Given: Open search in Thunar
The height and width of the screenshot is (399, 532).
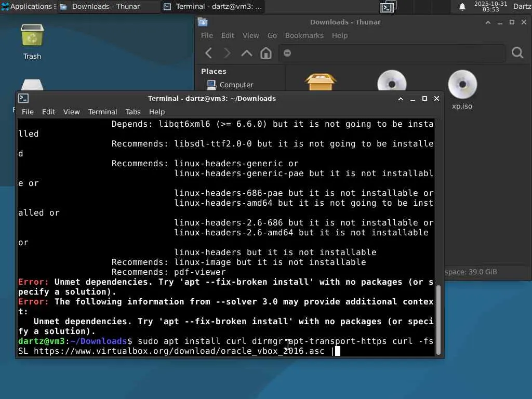Looking at the screenshot, I should [x=517, y=52].
